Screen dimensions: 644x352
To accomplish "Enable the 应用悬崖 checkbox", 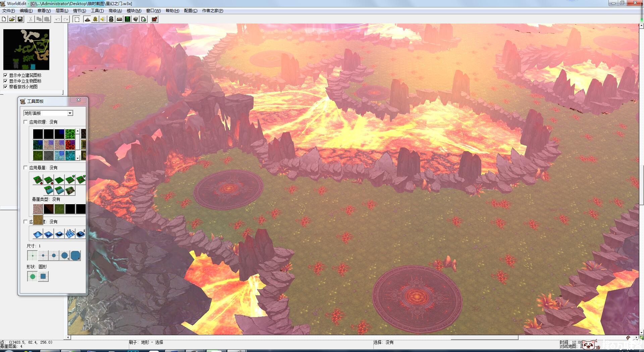I will (x=26, y=168).
